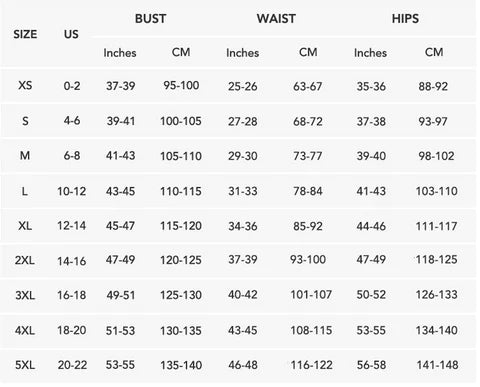Click the 5XL size row label
Viewport: 480px width, 387px height.
tap(25, 365)
